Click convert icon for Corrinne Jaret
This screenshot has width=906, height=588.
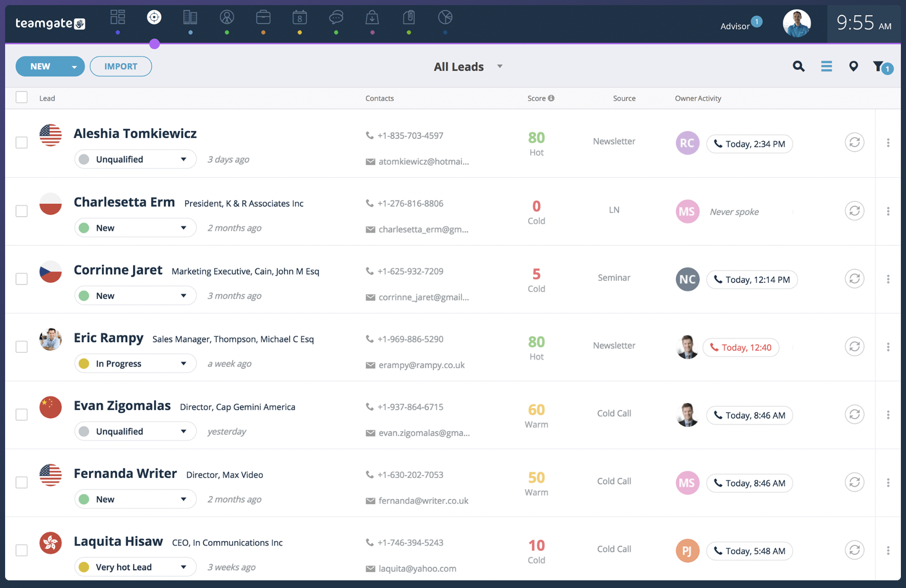point(854,279)
